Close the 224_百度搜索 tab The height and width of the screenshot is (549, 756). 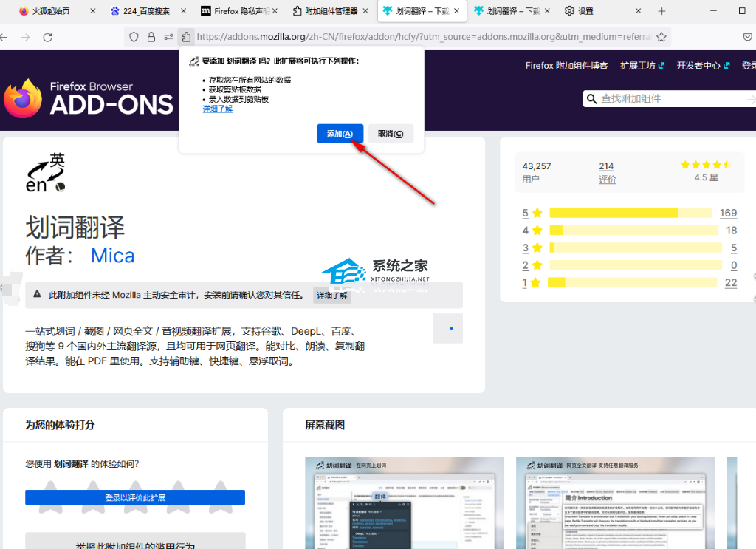click(184, 10)
